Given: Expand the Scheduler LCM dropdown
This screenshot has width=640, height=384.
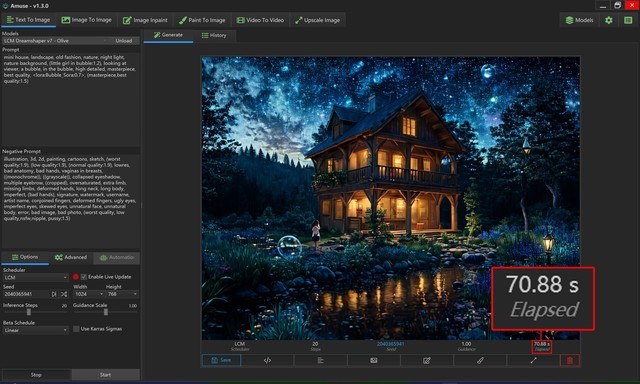Looking at the screenshot, I should (x=36, y=277).
